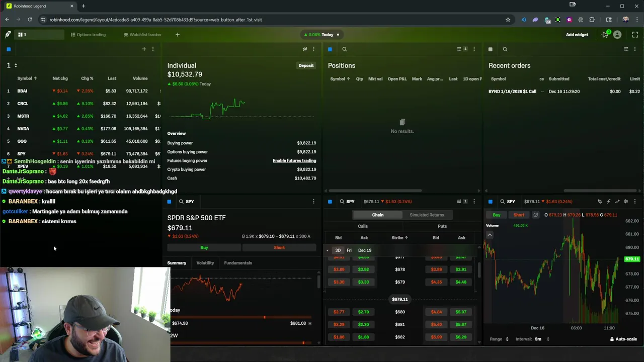
Task: Click the Robinhood feather logo
Action: point(8,35)
